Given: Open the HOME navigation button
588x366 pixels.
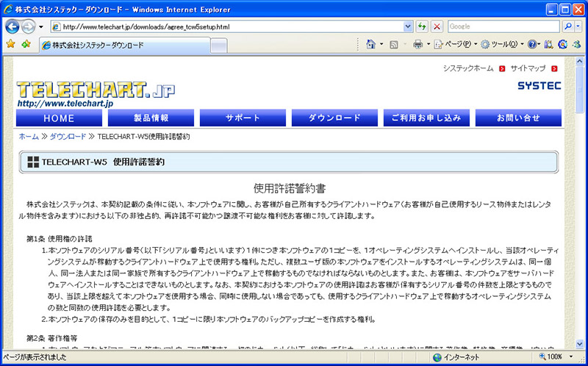Looking at the screenshot, I should click(59, 118).
